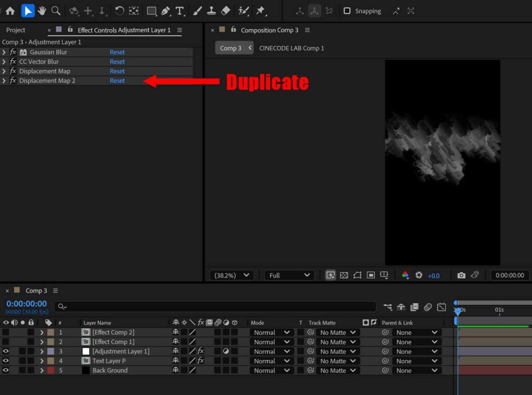Viewport: 532px width, 395px height.
Task: Open the Full resolution dropdown
Action: point(289,275)
